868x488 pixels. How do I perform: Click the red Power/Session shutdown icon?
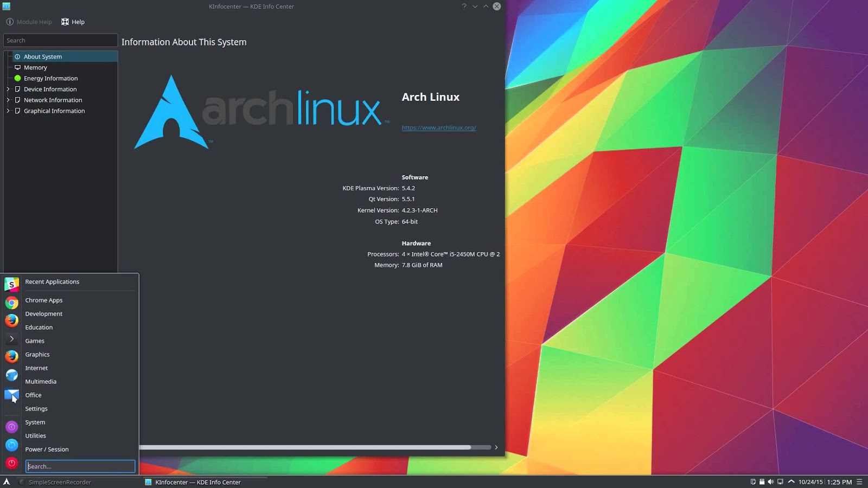point(11,463)
